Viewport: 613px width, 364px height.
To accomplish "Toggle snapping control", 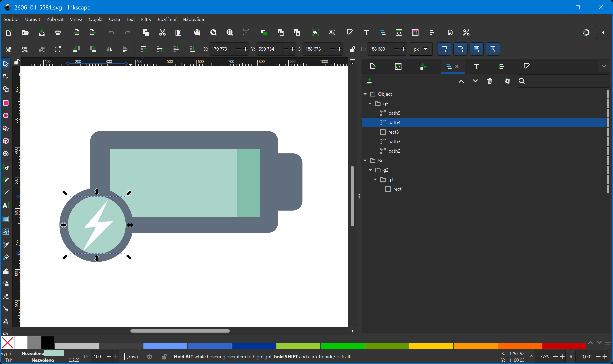I will [x=586, y=32].
